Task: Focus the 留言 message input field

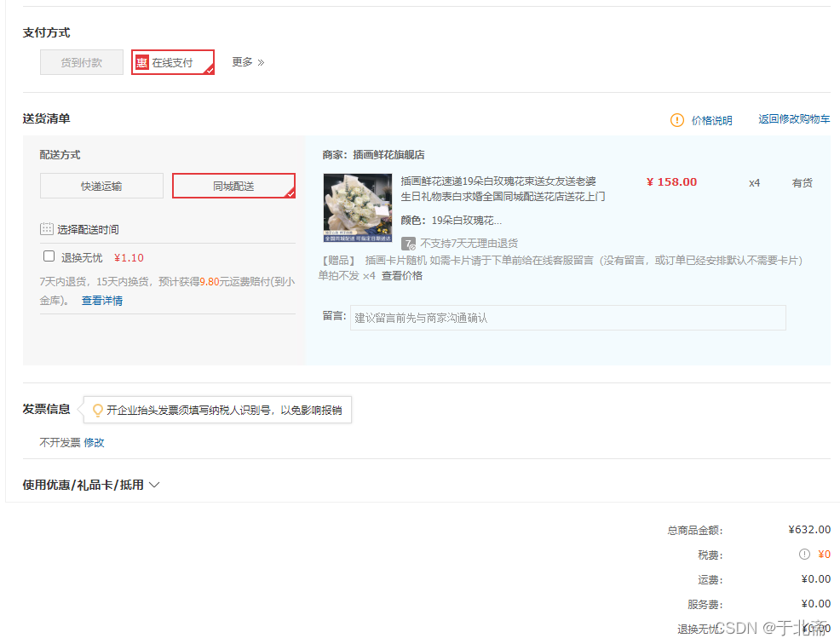Action: pyautogui.click(x=568, y=318)
